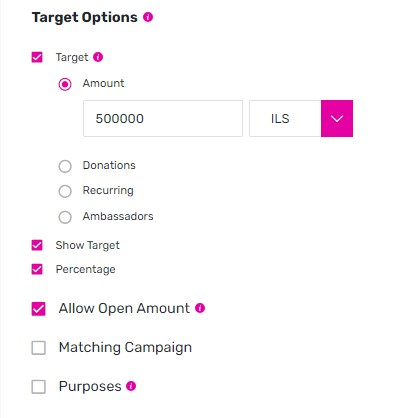Click info icon beside Allow Open Amount
398x418 pixels.
(200, 308)
